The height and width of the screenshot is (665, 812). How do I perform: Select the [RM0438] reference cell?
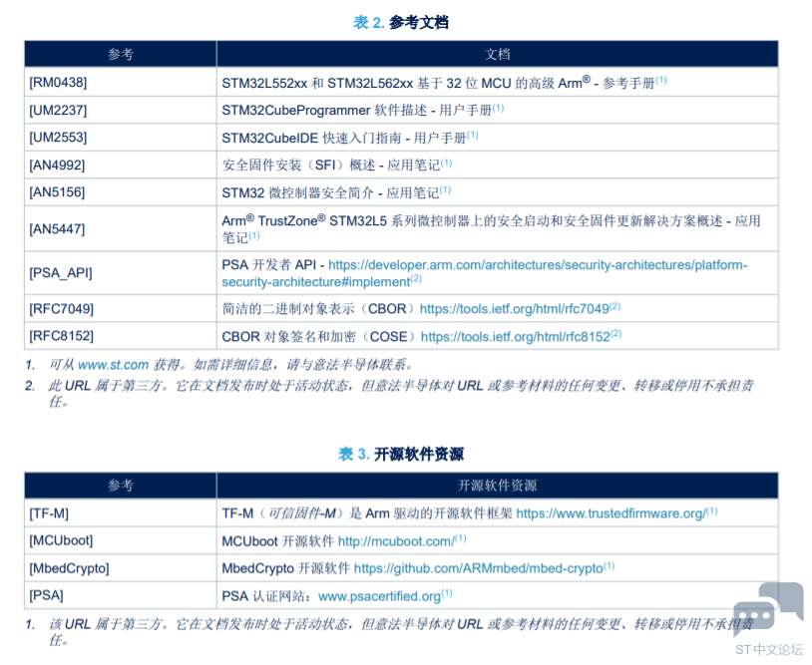point(120,83)
